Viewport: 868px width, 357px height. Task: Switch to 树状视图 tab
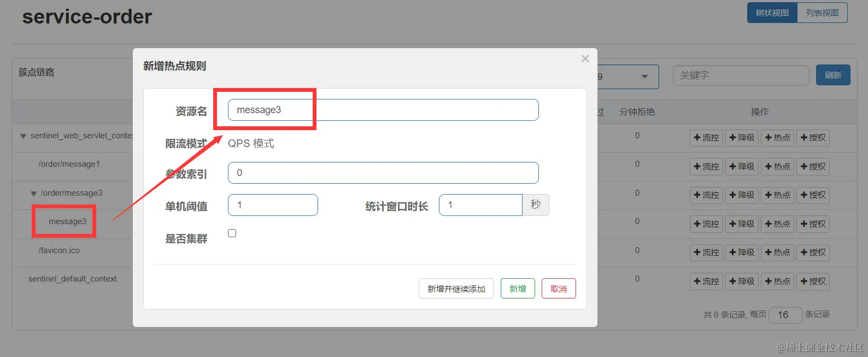point(772,13)
